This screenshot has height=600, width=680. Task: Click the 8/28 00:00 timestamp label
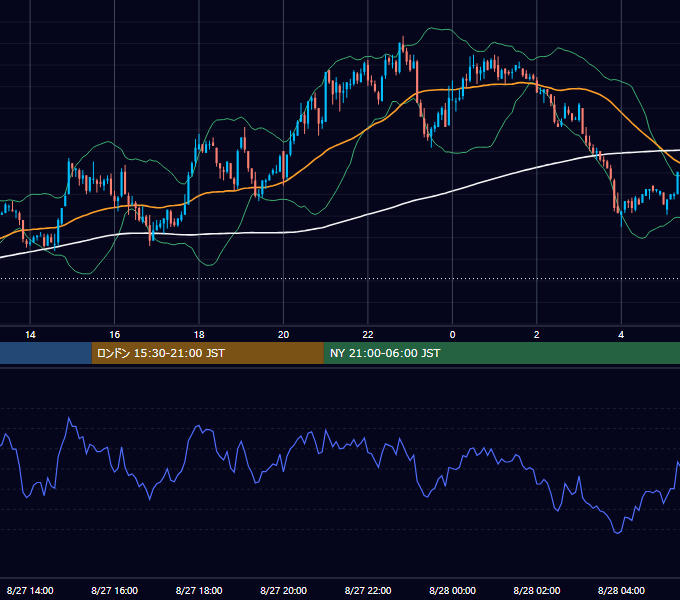tap(452, 590)
